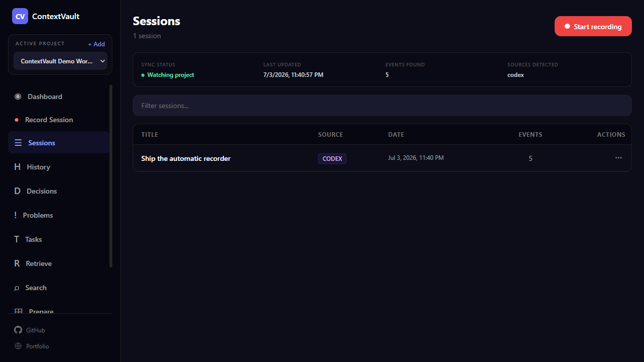Open Search from the sidebar
Image resolution: width=644 pixels, height=362 pixels.
[59, 288]
